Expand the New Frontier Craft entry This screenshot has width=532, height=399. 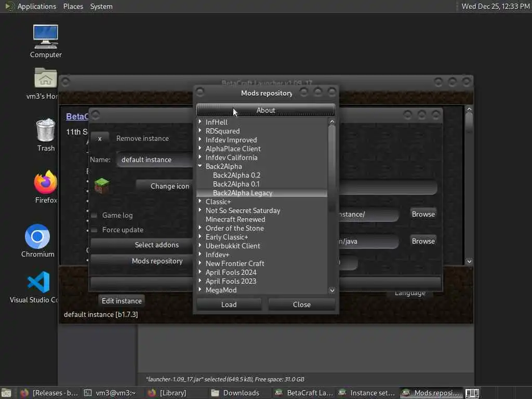pyautogui.click(x=200, y=263)
